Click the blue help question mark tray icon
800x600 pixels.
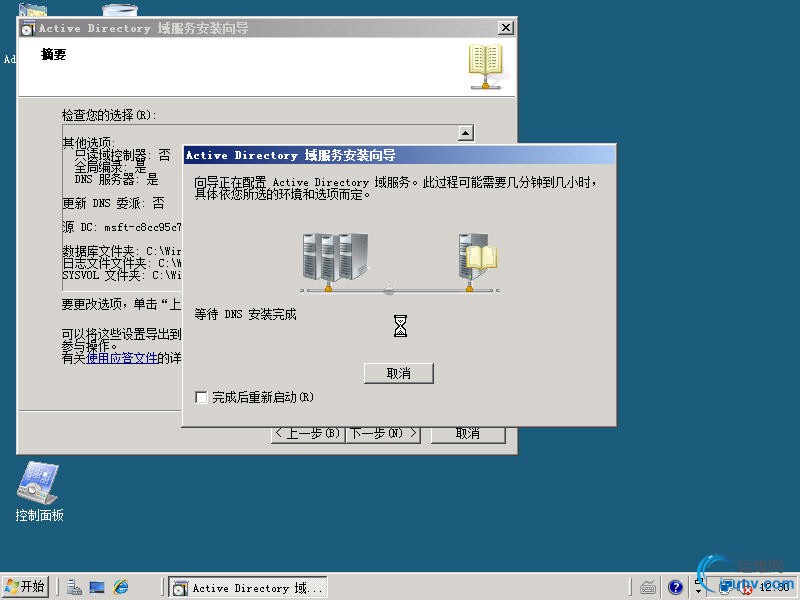tap(675, 588)
